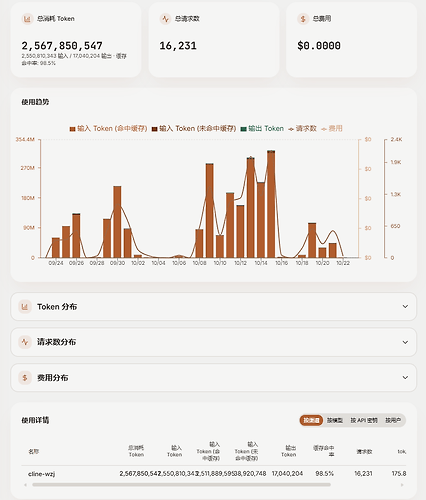The height and width of the screenshot is (500, 426).
Task: Switch to the 按模型 tab
Action: [335, 420]
